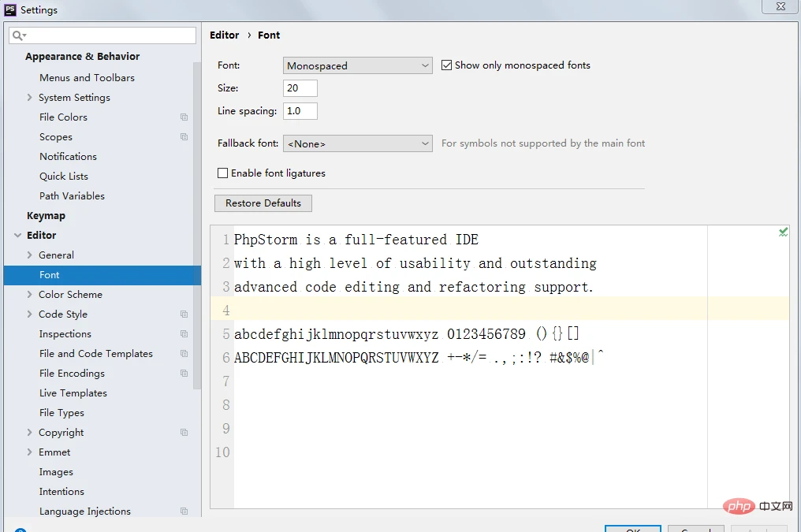801x532 pixels.
Task: Click the Editor breadcrumb link
Action: coord(224,35)
